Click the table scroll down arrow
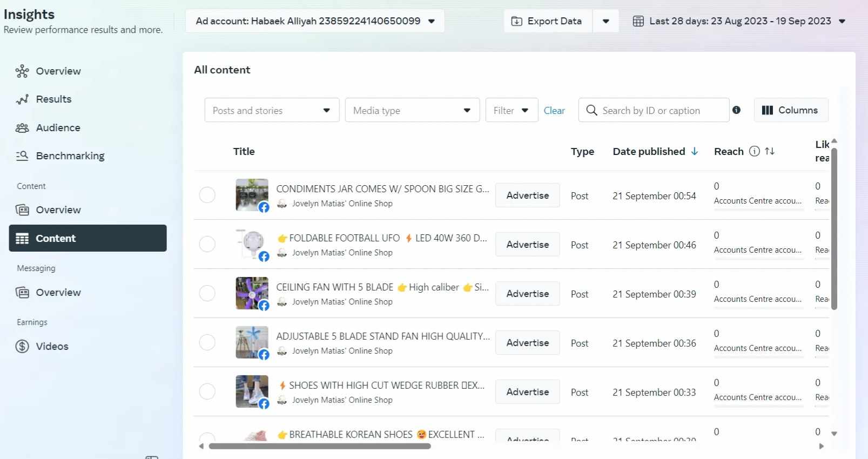The image size is (868, 459). (834, 434)
